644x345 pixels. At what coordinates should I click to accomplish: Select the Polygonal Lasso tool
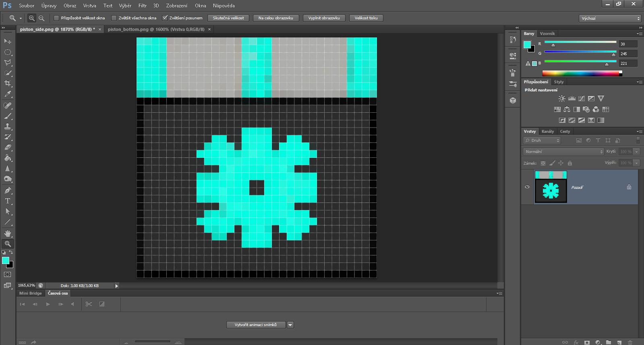pos(8,62)
